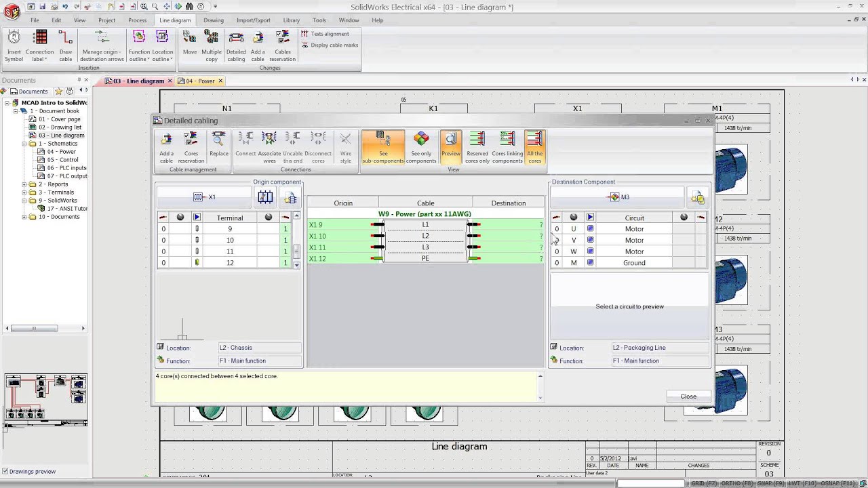The height and width of the screenshot is (488, 868).
Task: Click Multiple copy ribbon tool
Action: click(212, 46)
